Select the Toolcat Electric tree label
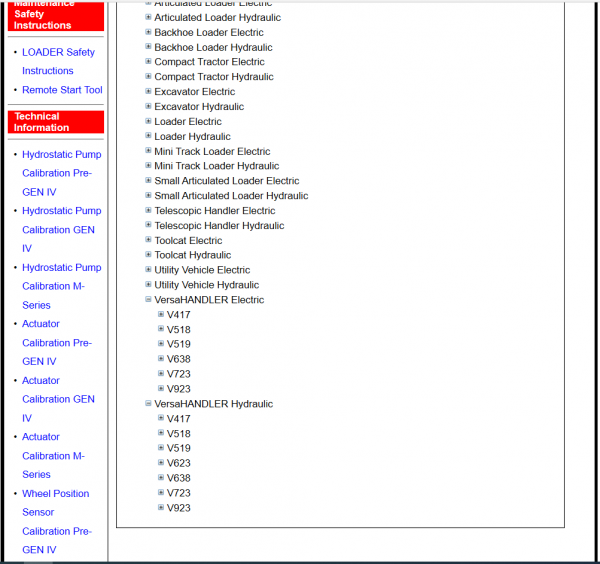The image size is (600, 564). [188, 240]
